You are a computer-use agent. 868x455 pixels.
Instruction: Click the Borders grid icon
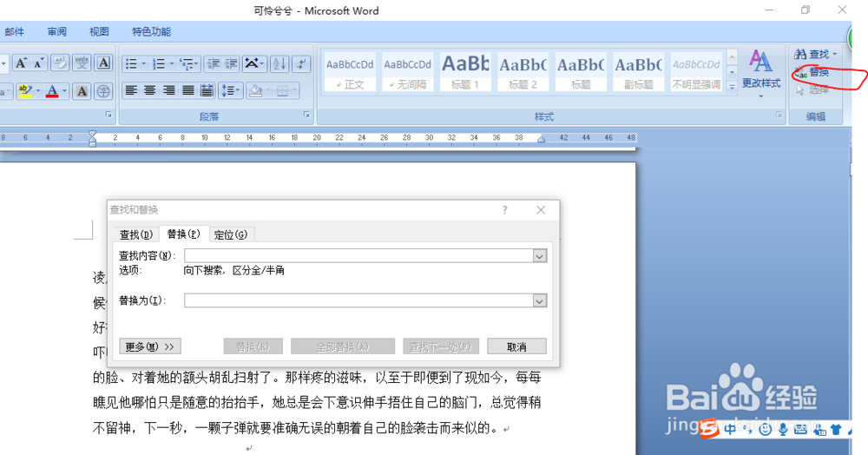click(x=282, y=90)
